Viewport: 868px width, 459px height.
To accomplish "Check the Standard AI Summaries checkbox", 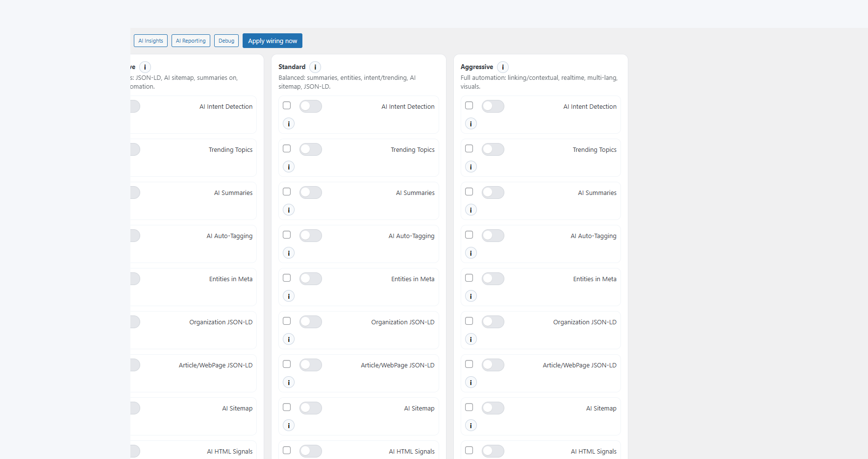I will [287, 192].
